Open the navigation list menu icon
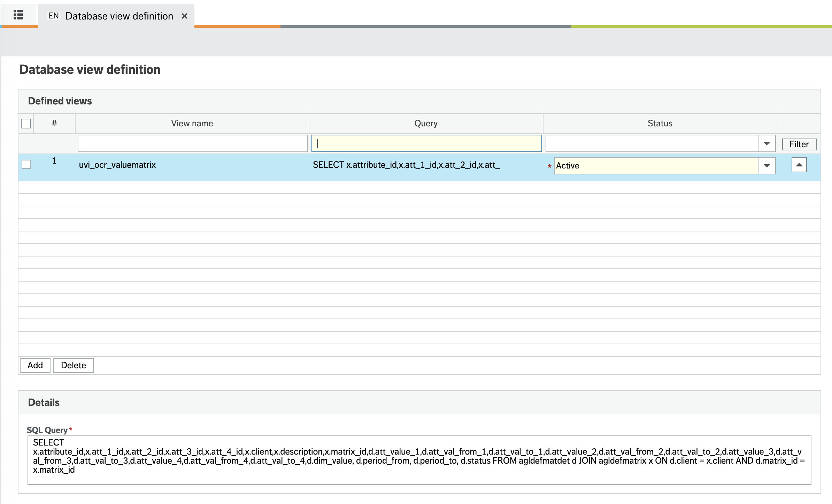 click(18, 15)
